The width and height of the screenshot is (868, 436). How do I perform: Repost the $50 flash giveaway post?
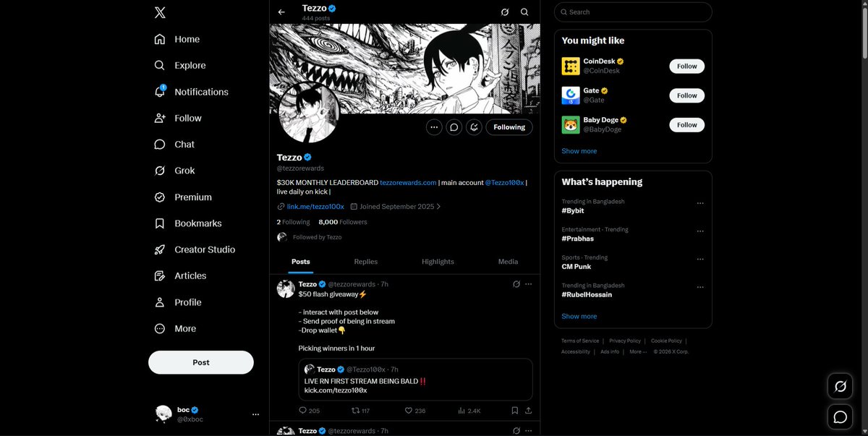coord(360,410)
